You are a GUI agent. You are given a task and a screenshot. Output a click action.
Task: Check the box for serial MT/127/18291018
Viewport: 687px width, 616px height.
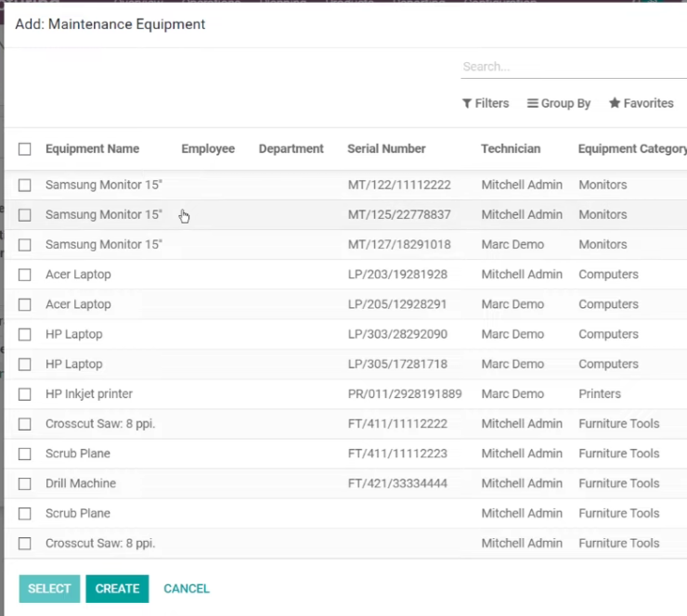coord(24,244)
